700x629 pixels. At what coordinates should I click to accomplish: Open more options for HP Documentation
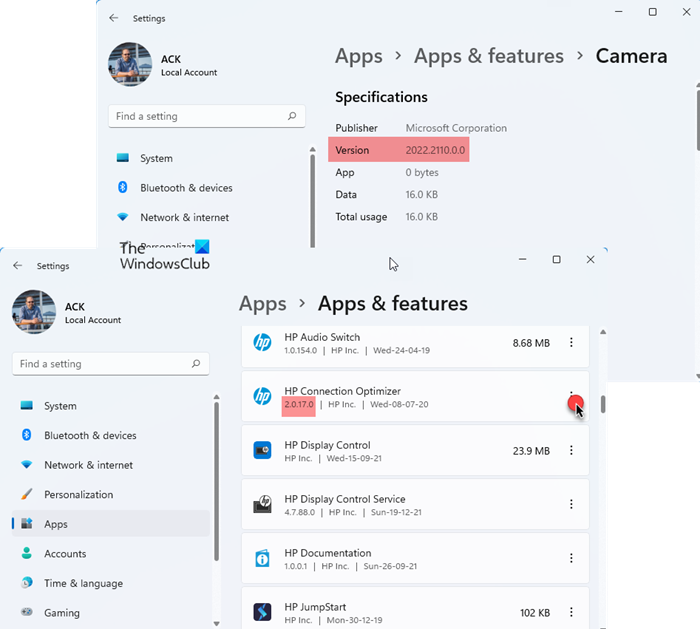point(571,558)
